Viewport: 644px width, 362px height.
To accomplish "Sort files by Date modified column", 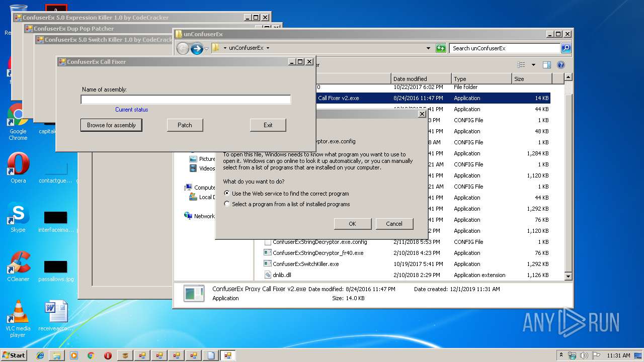I will coord(421,79).
